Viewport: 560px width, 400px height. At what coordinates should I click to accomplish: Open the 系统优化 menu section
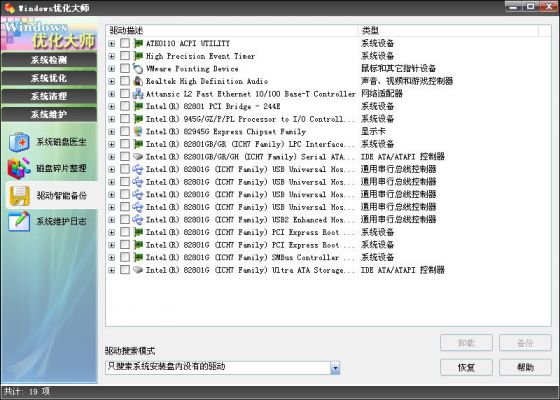click(x=49, y=78)
